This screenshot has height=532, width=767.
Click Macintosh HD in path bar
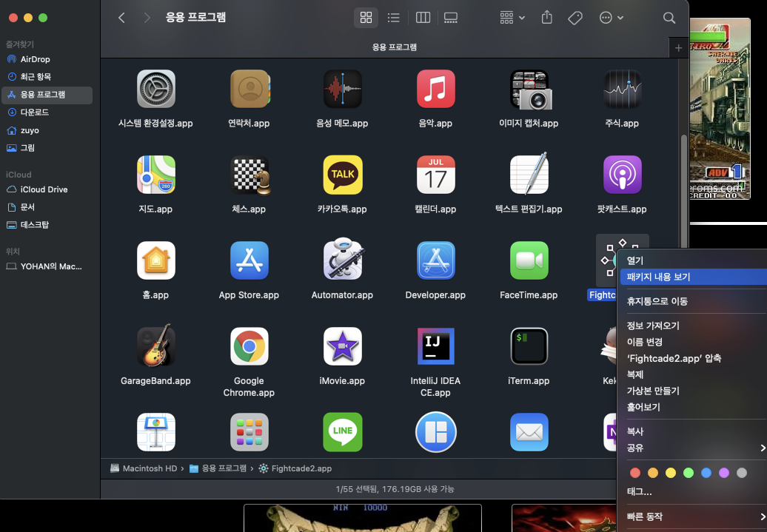[x=144, y=468]
